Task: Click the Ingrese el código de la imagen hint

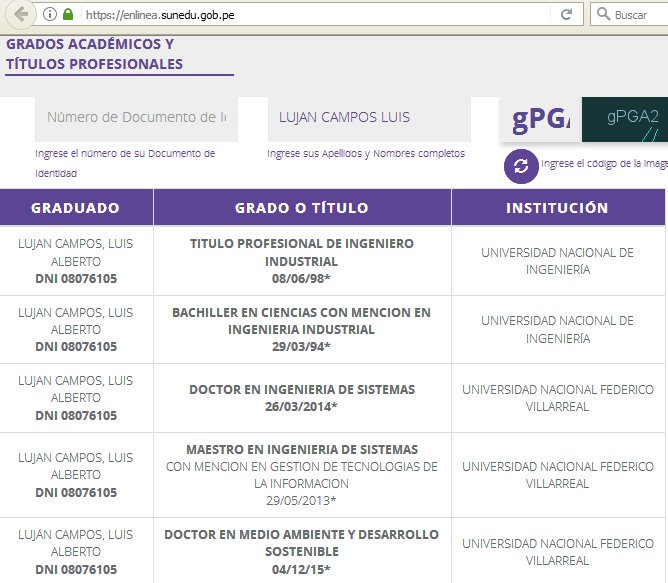Action: (x=604, y=164)
